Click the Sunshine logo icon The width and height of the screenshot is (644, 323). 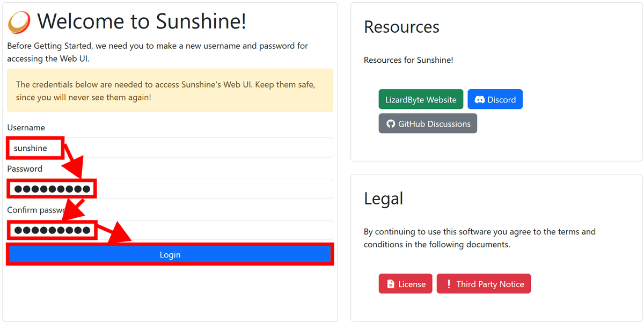(19, 22)
